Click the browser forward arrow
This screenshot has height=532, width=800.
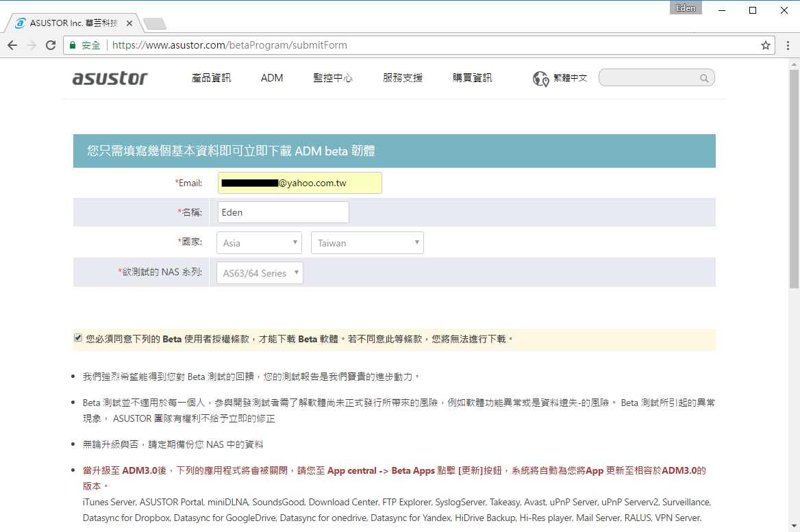[31, 45]
